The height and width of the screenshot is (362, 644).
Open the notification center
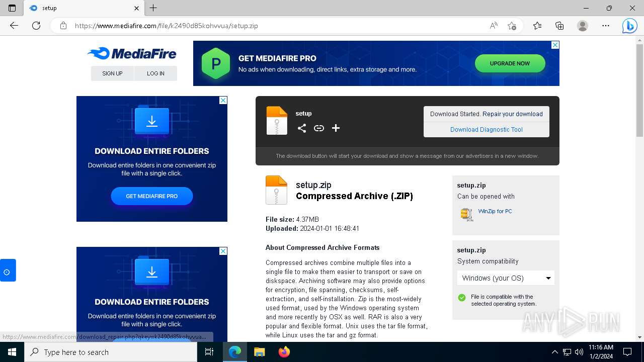(627, 352)
